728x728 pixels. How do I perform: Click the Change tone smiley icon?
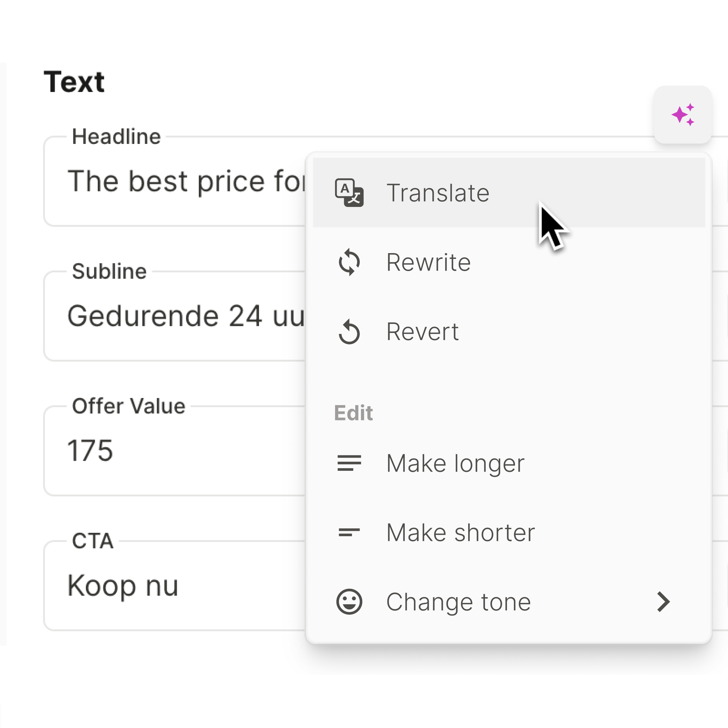pyautogui.click(x=349, y=601)
